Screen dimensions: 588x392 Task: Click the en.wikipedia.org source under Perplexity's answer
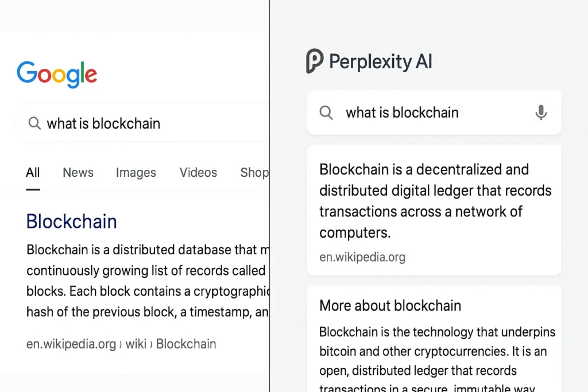pyautogui.click(x=362, y=257)
